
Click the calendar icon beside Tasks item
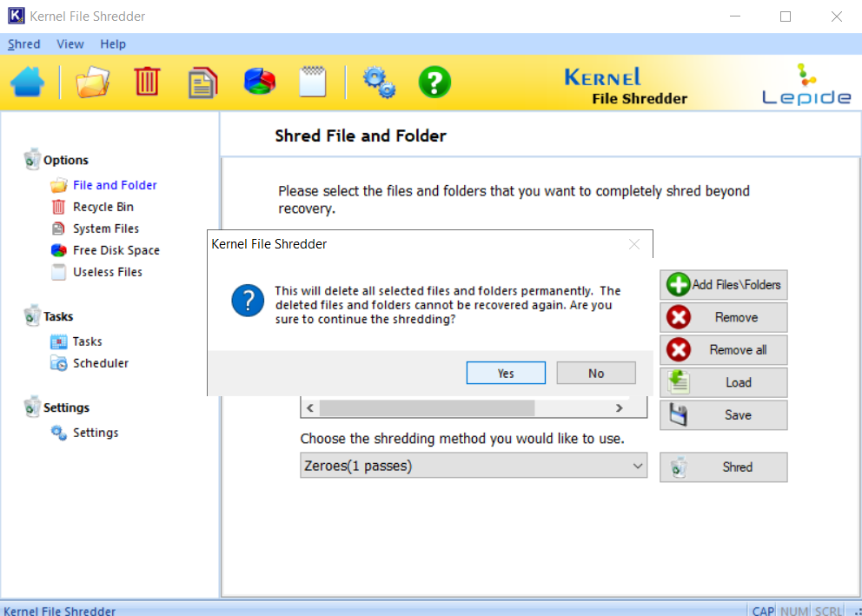[59, 341]
